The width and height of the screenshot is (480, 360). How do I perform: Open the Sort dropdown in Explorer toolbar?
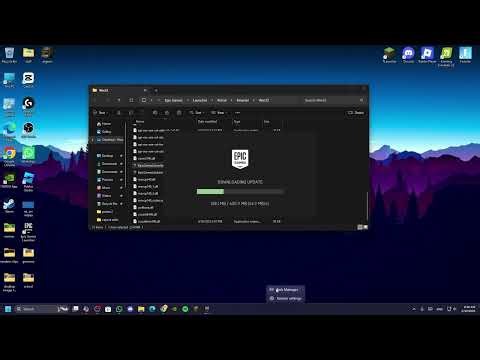click(x=197, y=113)
